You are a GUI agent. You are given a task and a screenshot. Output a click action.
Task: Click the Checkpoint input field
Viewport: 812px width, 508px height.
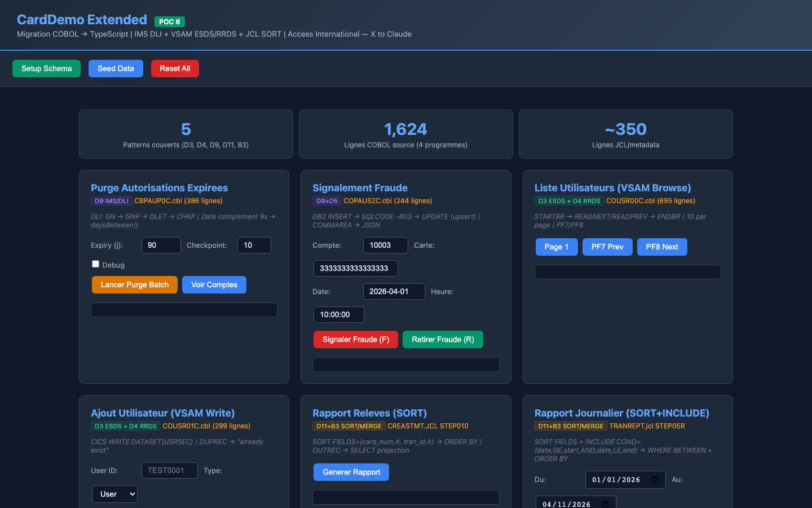(x=254, y=245)
